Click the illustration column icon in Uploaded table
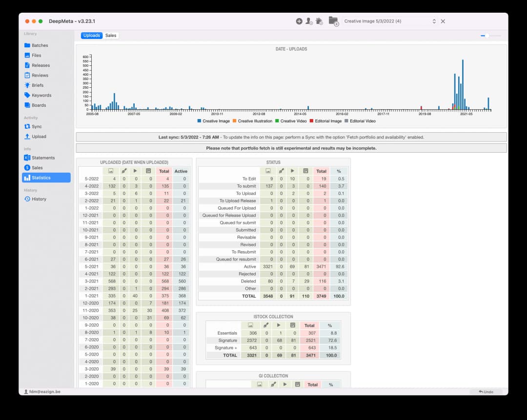This screenshot has width=527, height=420. pyautogui.click(x=124, y=171)
